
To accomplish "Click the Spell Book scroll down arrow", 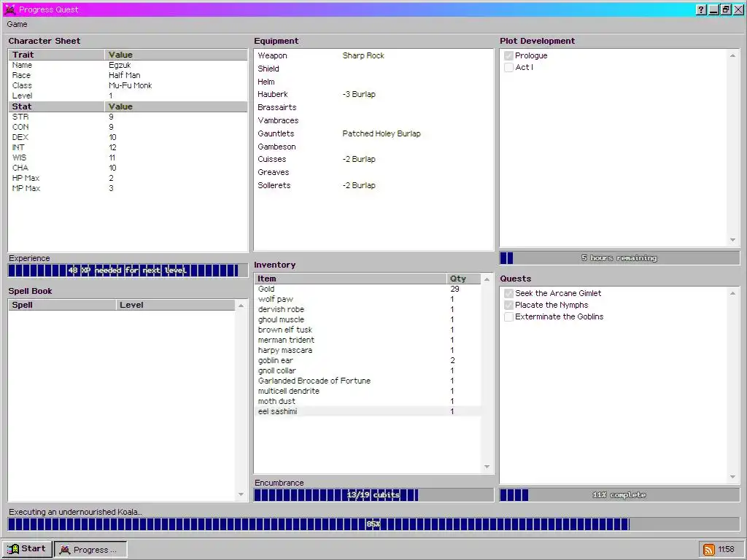I will pyautogui.click(x=241, y=494).
